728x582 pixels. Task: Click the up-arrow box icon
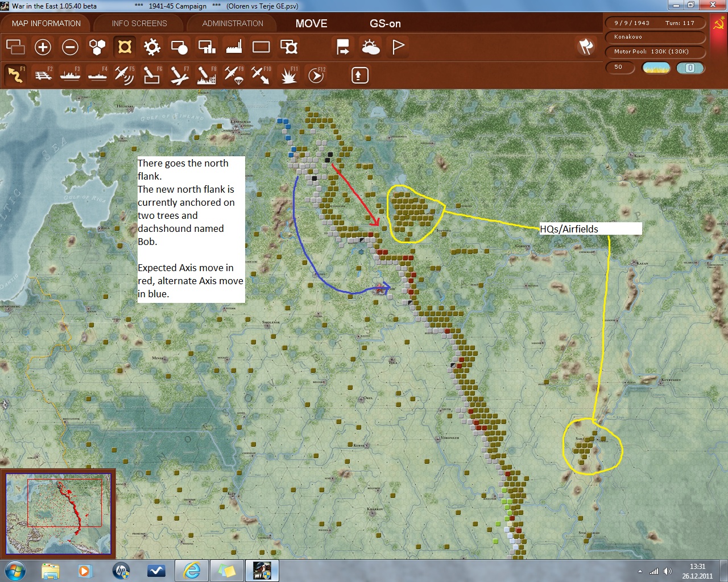[359, 75]
